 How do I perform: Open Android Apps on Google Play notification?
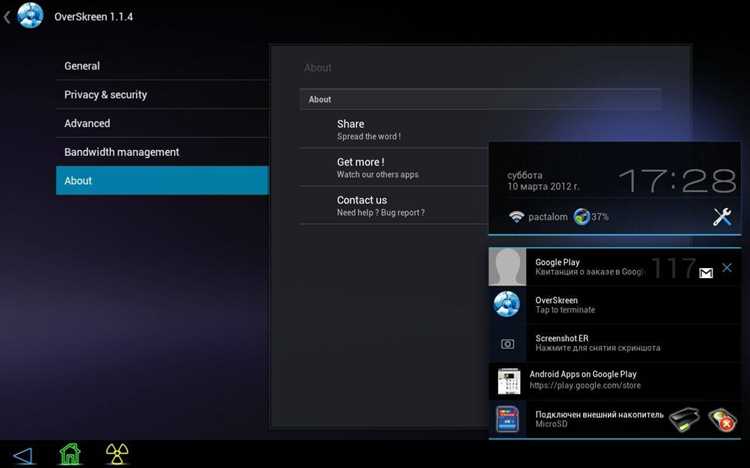coord(615,380)
